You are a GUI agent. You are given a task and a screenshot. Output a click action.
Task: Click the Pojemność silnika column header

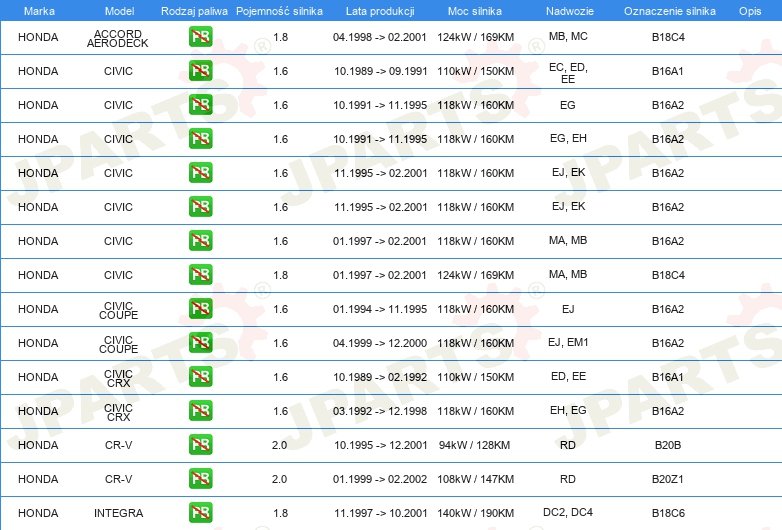(x=279, y=11)
